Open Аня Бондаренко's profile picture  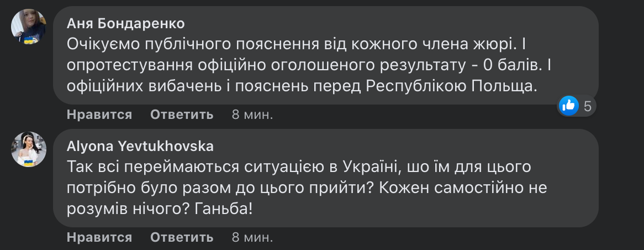(28, 27)
